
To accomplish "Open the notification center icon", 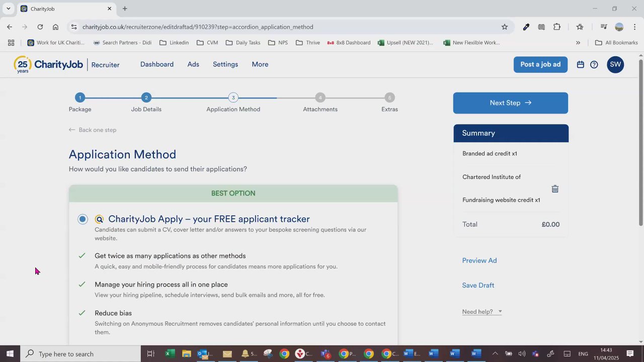I will 630,354.
